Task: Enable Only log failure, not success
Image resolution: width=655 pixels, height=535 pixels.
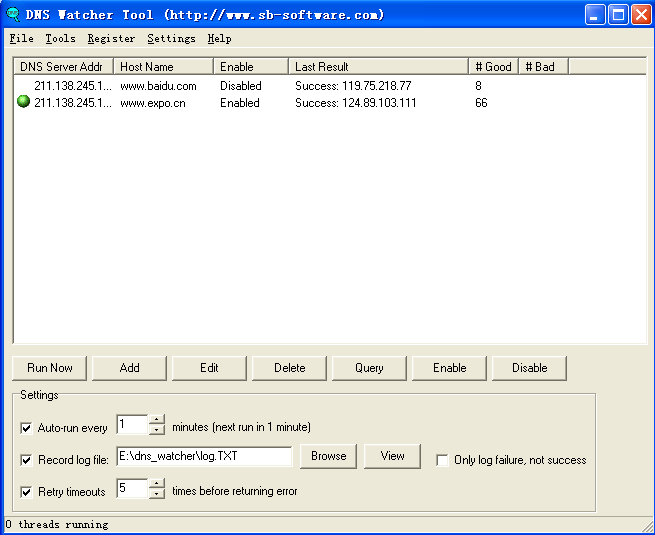Action: [x=442, y=460]
